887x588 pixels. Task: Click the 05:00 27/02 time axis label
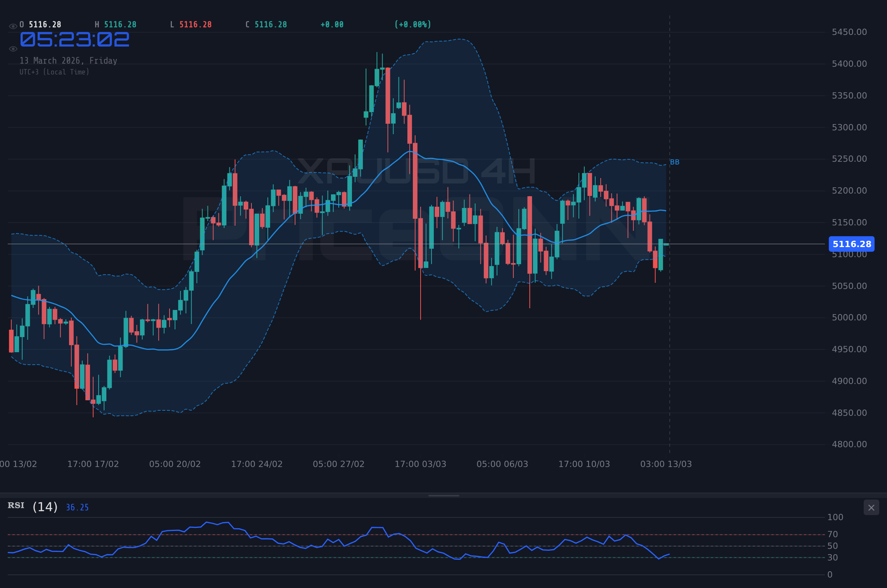[x=339, y=464]
